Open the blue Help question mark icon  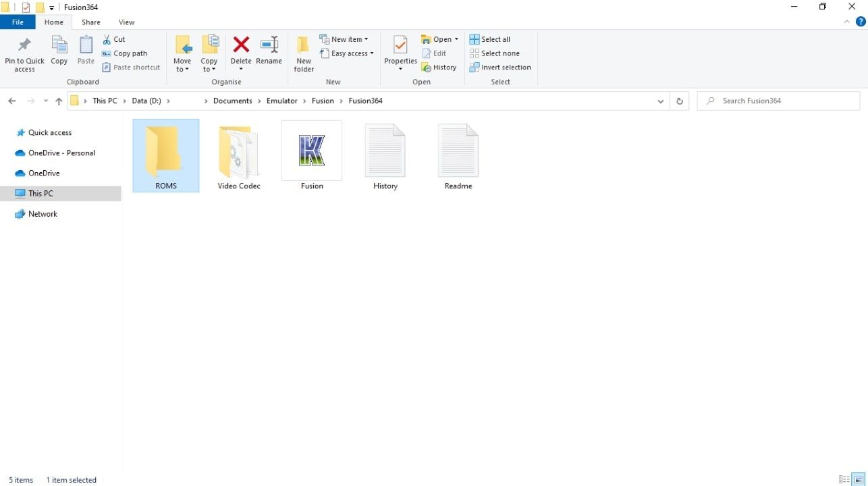(860, 22)
